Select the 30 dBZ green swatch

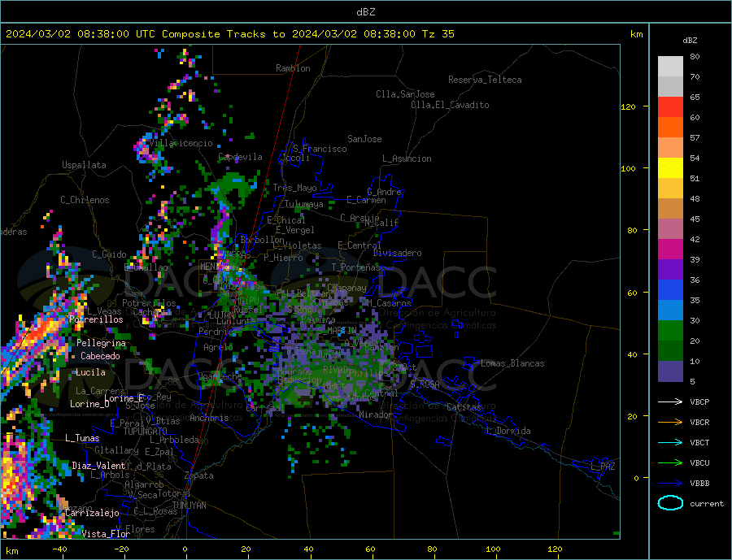pos(670,331)
